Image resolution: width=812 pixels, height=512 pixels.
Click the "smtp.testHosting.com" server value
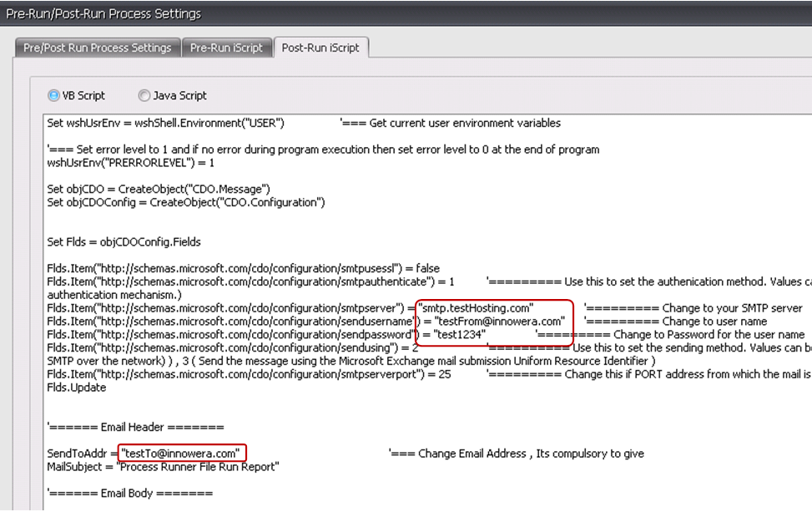coord(477,308)
